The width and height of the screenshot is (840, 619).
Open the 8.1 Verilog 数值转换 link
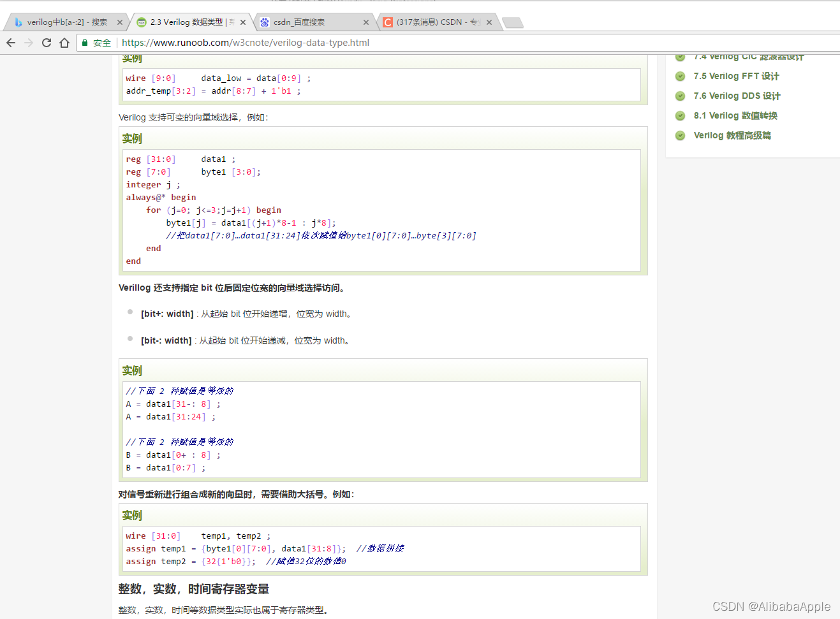click(x=735, y=115)
